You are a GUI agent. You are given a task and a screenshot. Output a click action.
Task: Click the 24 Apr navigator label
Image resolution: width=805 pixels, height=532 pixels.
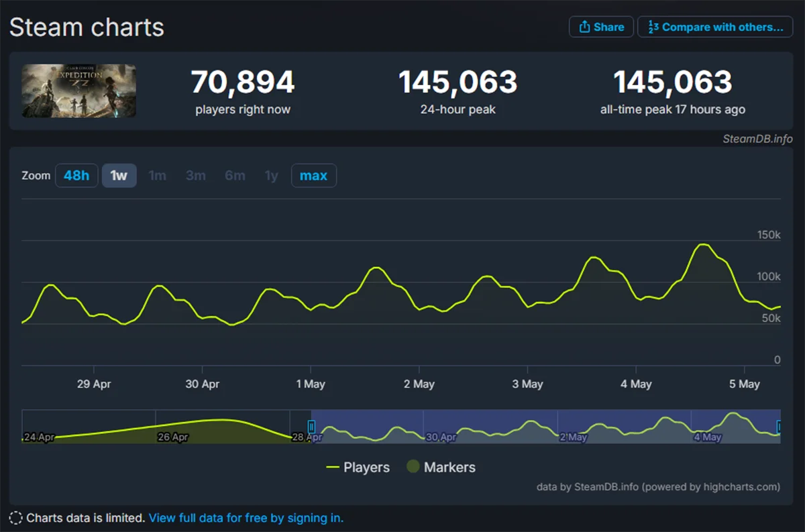pos(39,437)
